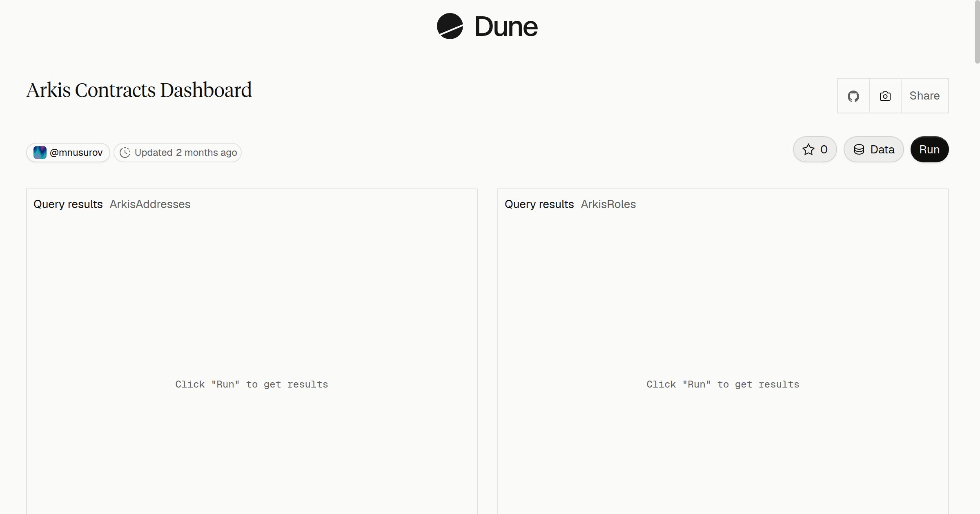Click the mnusurov avatar image
This screenshot has width=980, height=514.
click(40, 153)
